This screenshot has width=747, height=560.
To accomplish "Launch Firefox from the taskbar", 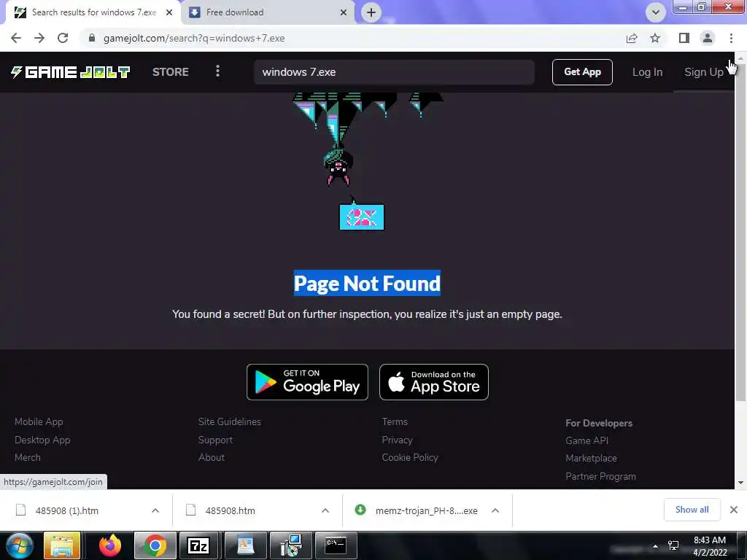I will (x=110, y=545).
